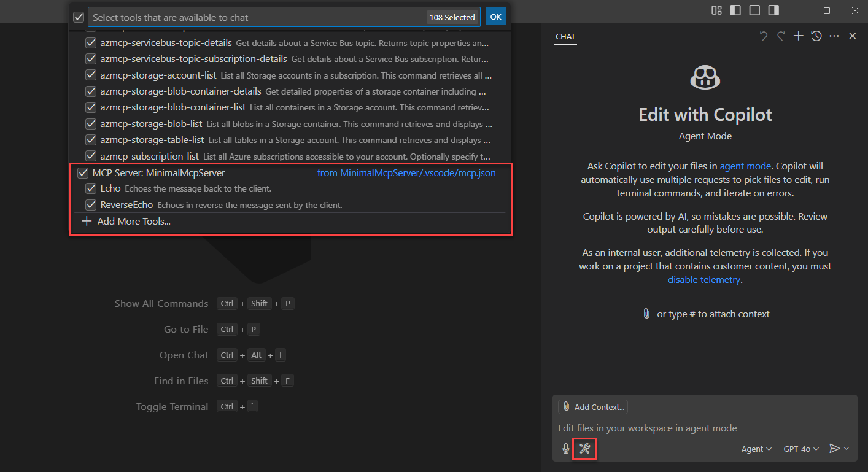The image size is (868, 472).
Task: Start voice chat with microphone icon
Action: pos(566,449)
